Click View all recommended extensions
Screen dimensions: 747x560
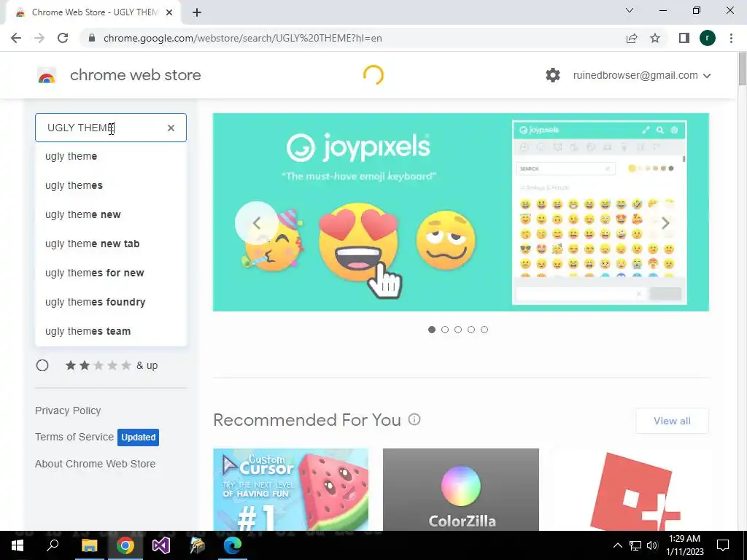672,421
